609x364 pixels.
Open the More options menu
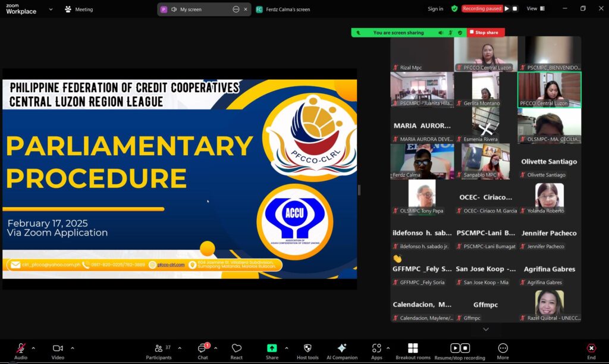[503, 351]
